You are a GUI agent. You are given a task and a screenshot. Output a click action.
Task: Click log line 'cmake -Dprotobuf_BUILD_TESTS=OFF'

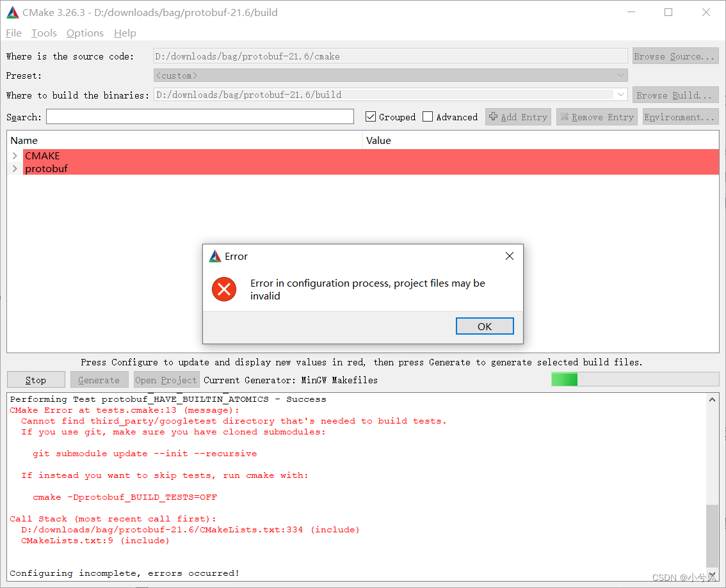[125, 497]
